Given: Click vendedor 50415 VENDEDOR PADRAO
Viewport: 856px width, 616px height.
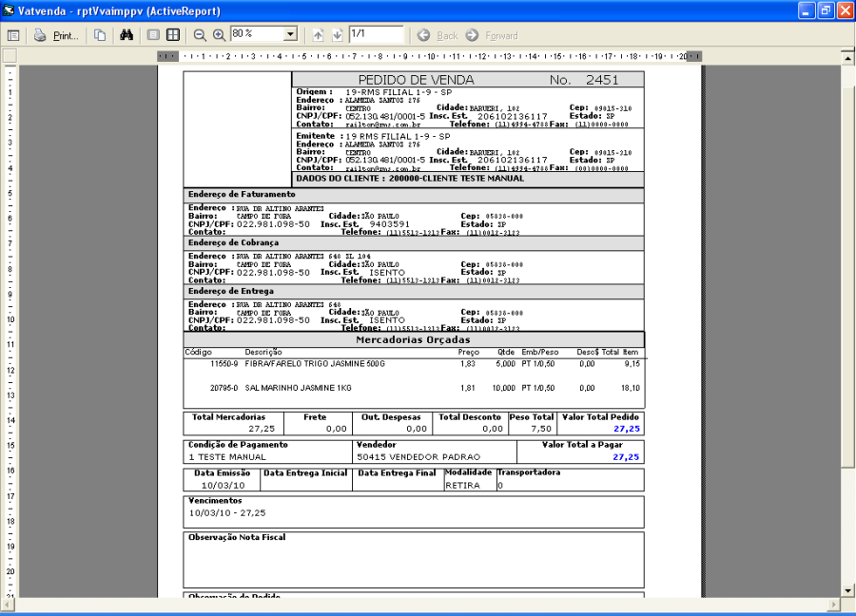Looking at the screenshot, I should (418, 457).
